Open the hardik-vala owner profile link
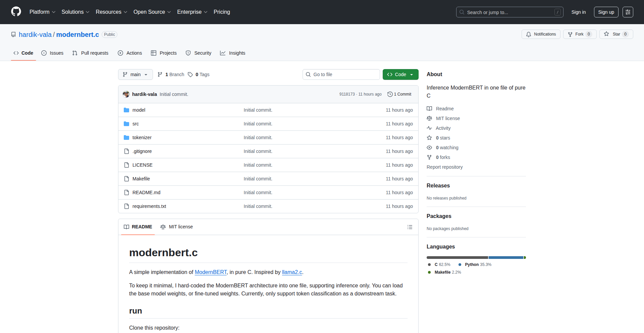 point(35,35)
